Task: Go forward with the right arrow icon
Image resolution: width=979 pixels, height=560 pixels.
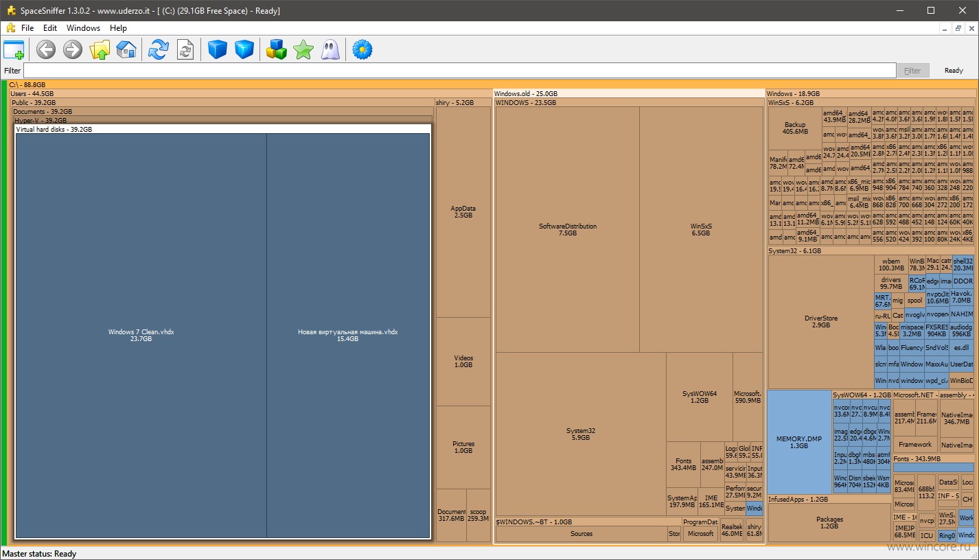Action: (72, 49)
